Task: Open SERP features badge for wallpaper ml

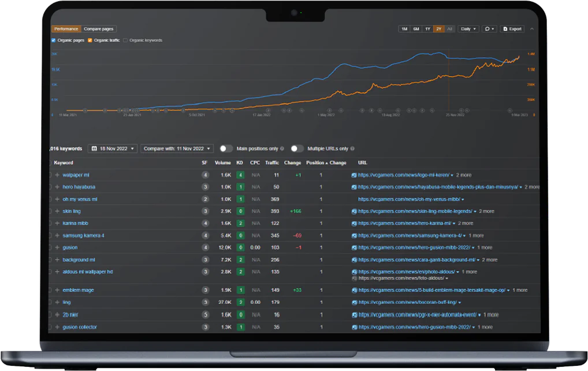Action: point(205,175)
